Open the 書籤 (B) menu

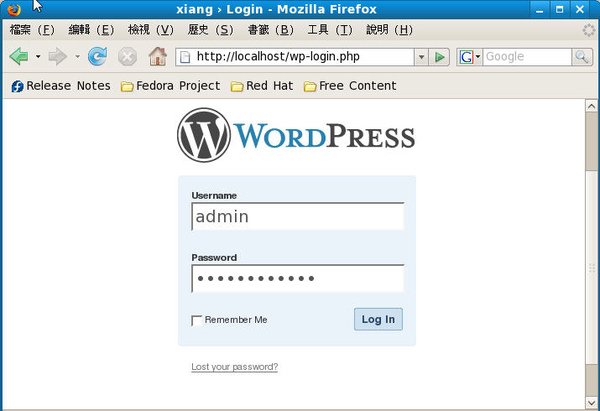coord(271,30)
